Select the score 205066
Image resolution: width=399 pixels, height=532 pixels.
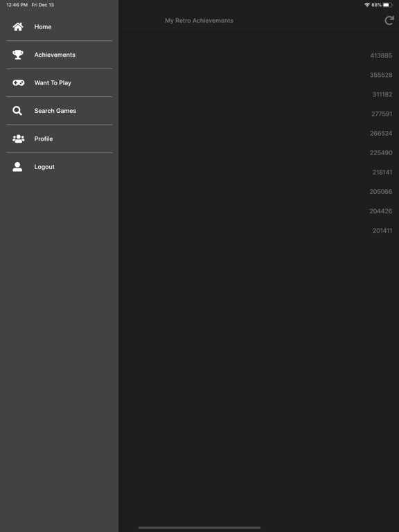coord(381,192)
